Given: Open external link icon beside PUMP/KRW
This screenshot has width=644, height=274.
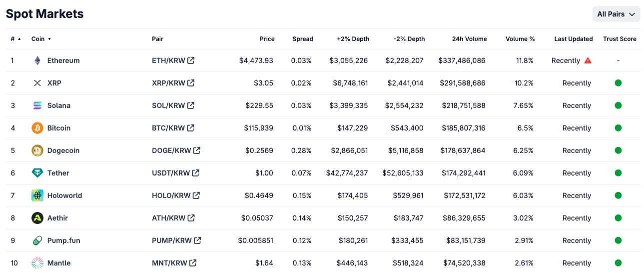Looking at the screenshot, I should point(197,240).
